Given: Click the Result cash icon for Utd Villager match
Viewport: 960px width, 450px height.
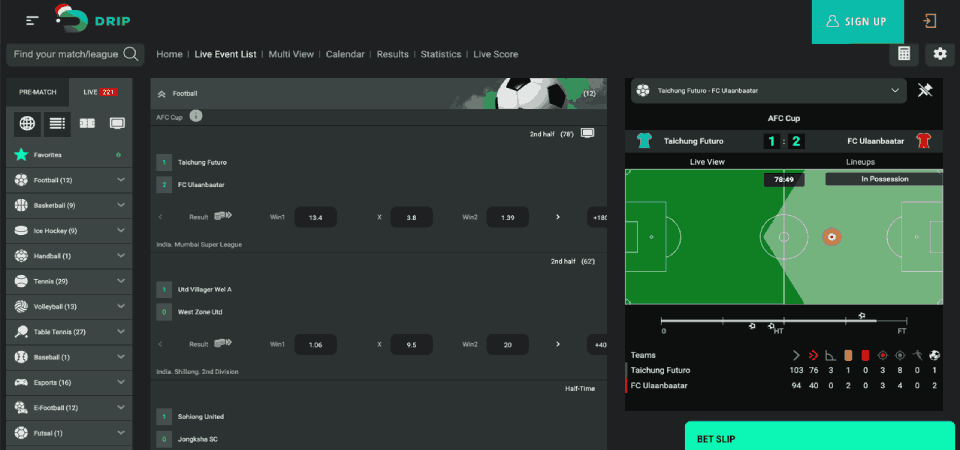Looking at the screenshot, I should pyautogui.click(x=222, y=343).
